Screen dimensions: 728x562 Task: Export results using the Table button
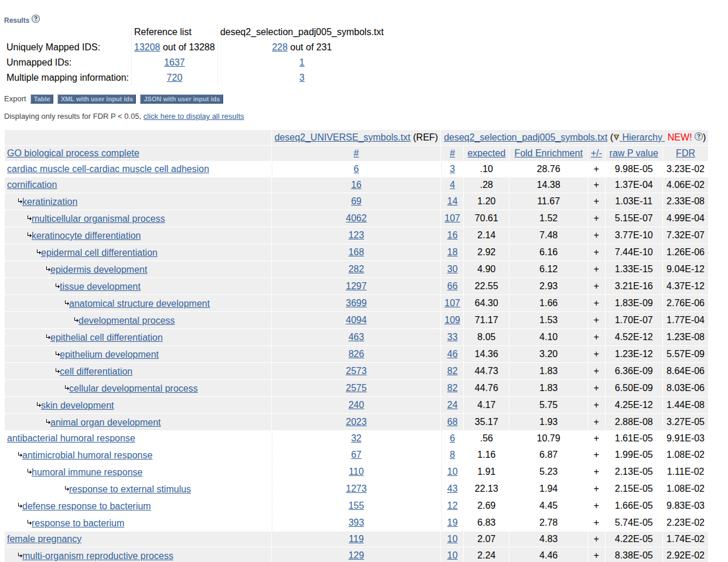click(42, 99)
